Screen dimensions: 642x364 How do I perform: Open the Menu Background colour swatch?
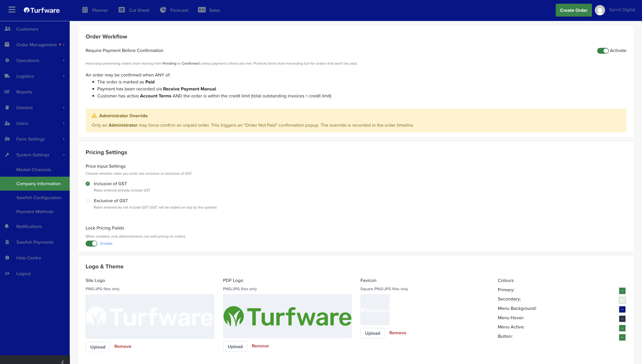coord(622,309)
